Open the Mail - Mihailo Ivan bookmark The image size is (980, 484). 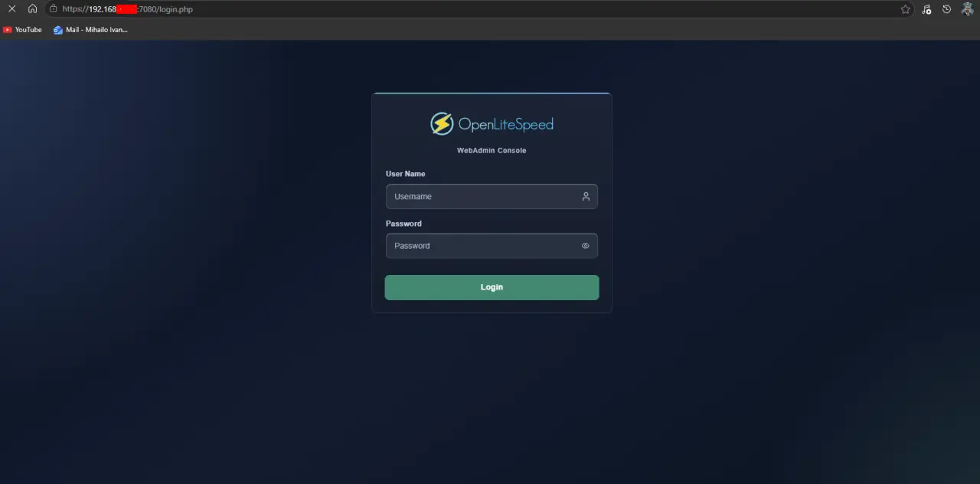[x=96, y=30]
